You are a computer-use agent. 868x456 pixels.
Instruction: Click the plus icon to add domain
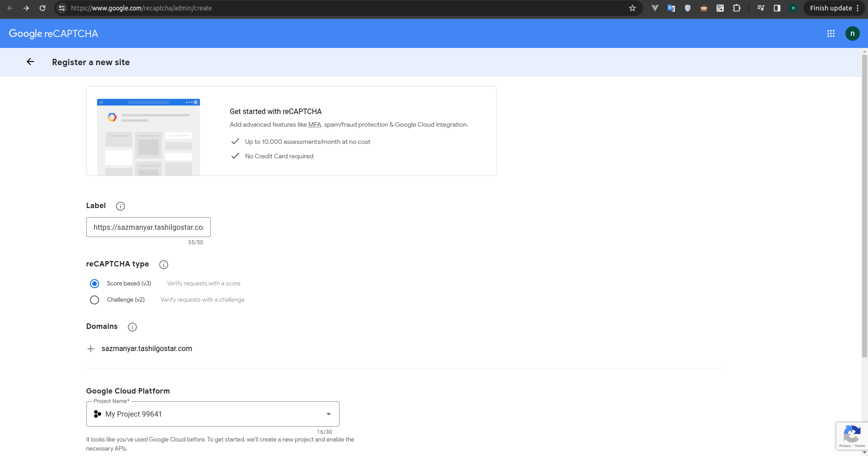(x=91, y=349)
